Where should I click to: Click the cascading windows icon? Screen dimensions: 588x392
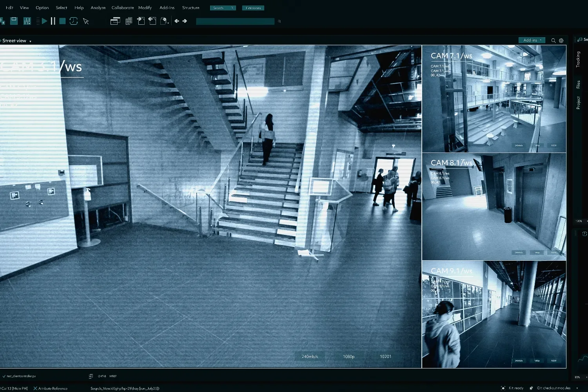115,21
